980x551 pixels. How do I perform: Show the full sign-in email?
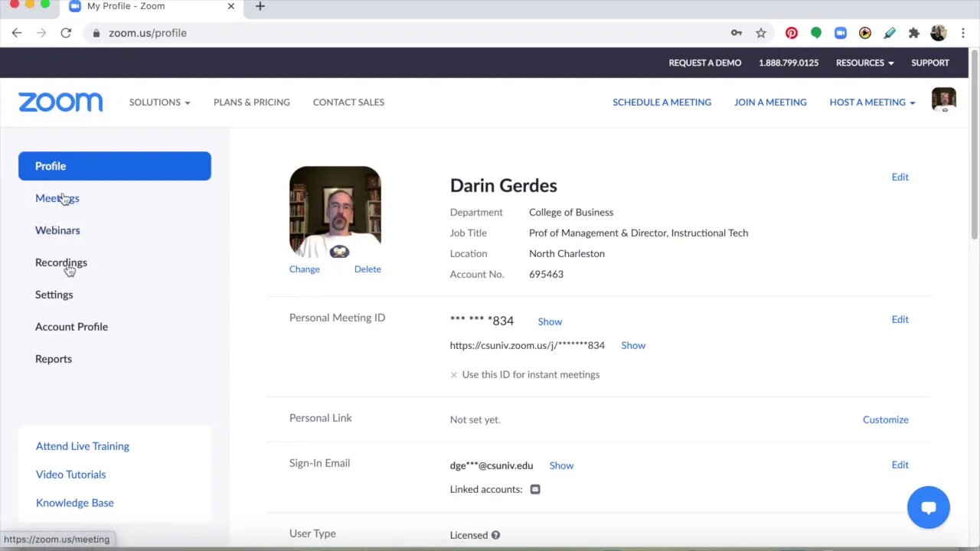pyautogui.click(x=561, y=465)
